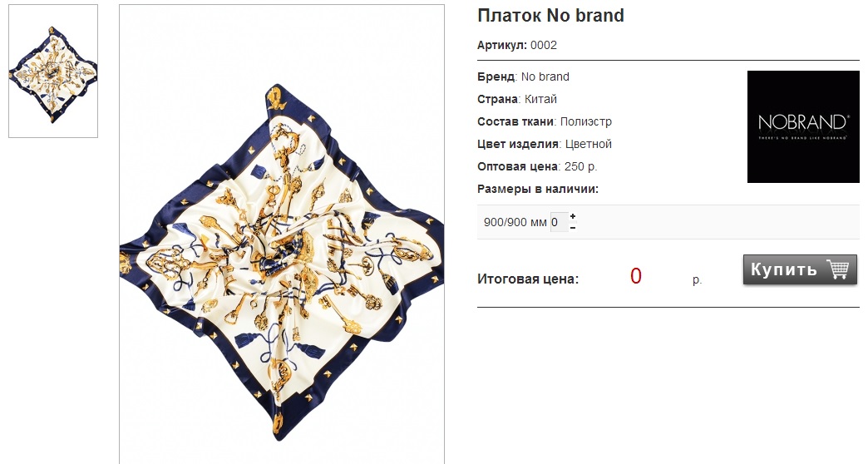Click the Размеры в наличии heading
The height and width of the screenshot is (464, 868).
[x=538, y=189]
